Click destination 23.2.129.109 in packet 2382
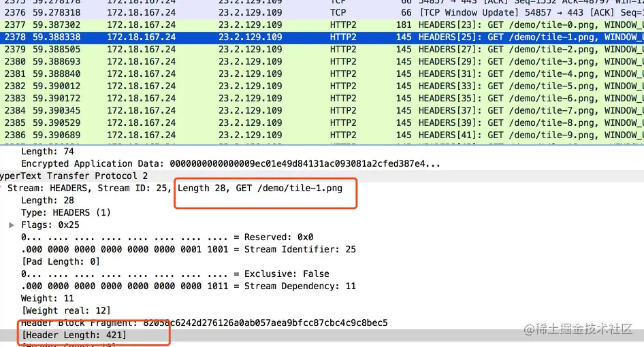Viewport: 644px width, 347px height. click(250, 86)
